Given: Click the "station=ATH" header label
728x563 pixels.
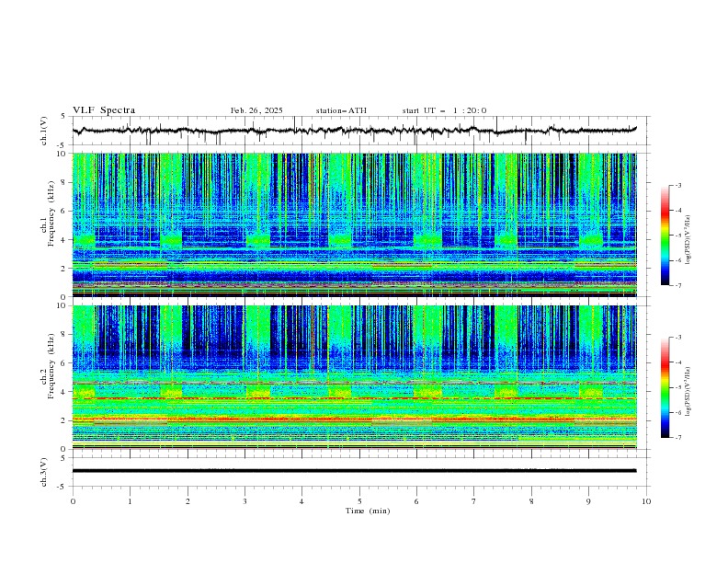Looking at the screenshot, I should 341,110.
